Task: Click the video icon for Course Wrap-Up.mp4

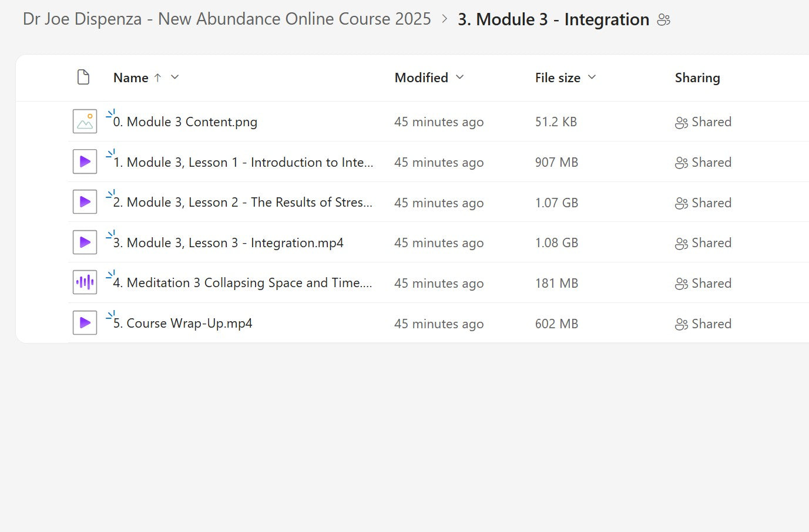Action: coord(85,323)
